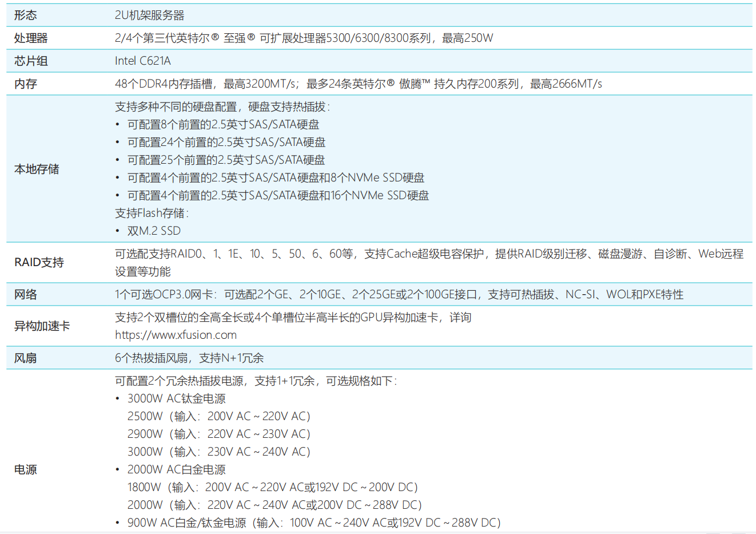Click the 本地存储 row header
The image size is (756, 534).
tap(37, 169)
